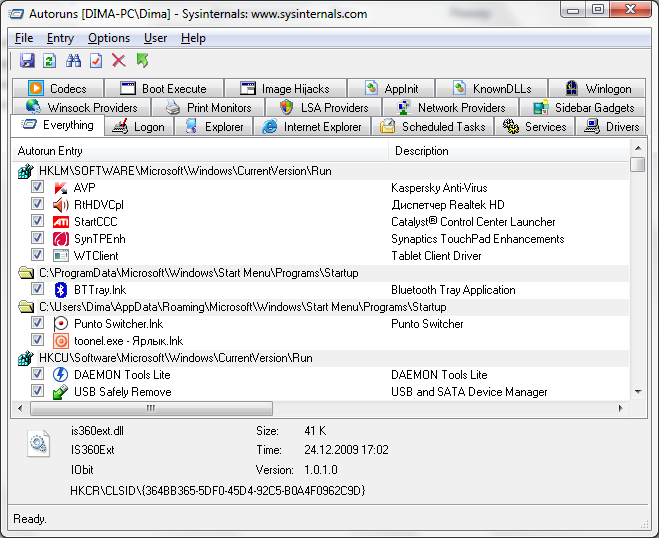Screen dimensions: 659x538
Task: Open the Options menu
Action: pyautogui.click(x=109, y=38)
